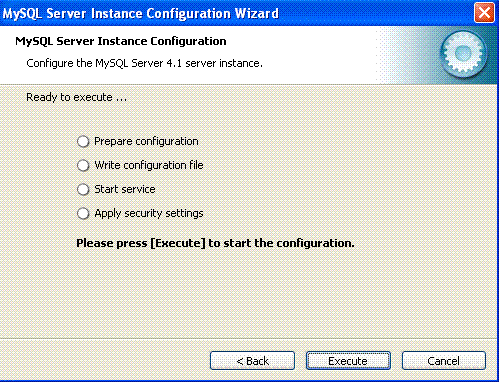Click the Apply security settings status circle
499x382 pixels.
[x=83, y=213]
